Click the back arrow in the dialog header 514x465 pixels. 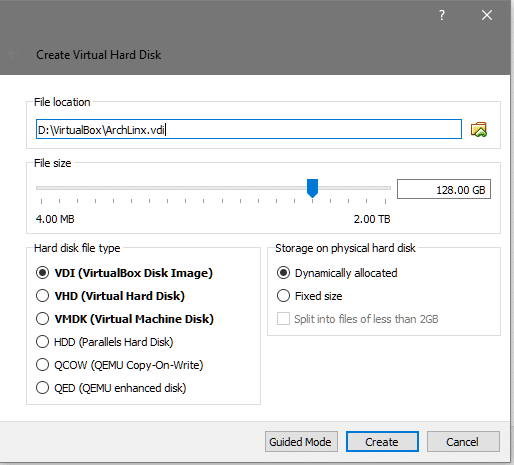tap(12, 53)
